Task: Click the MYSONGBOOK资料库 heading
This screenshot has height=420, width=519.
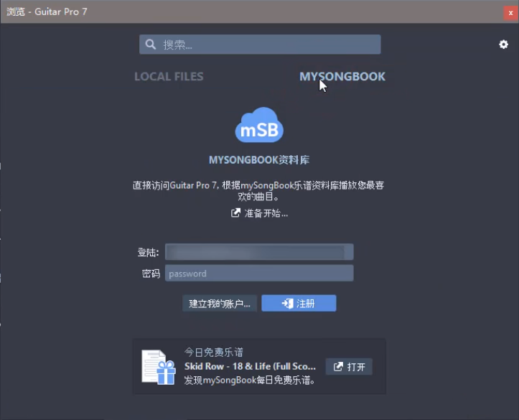Action: [x=259, y=160]
